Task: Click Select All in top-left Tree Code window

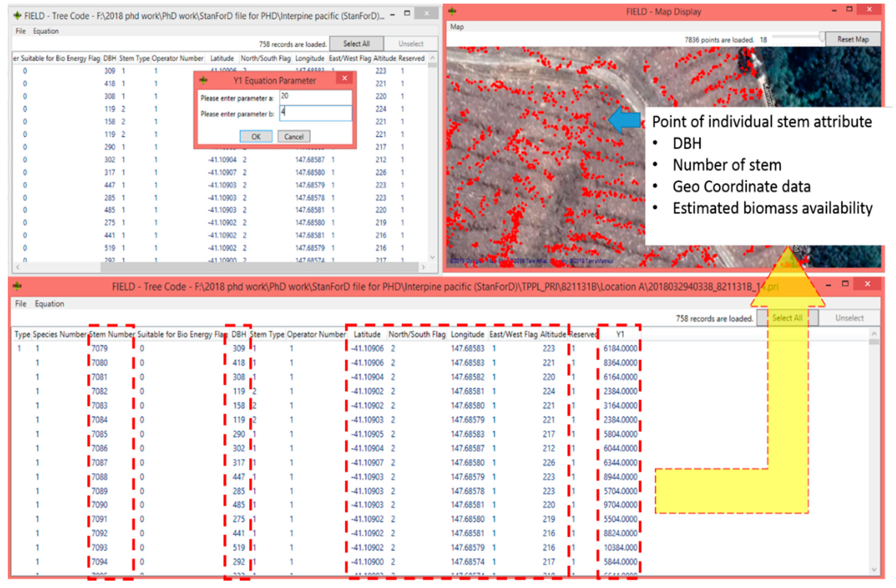Action: tap(356, 44)
